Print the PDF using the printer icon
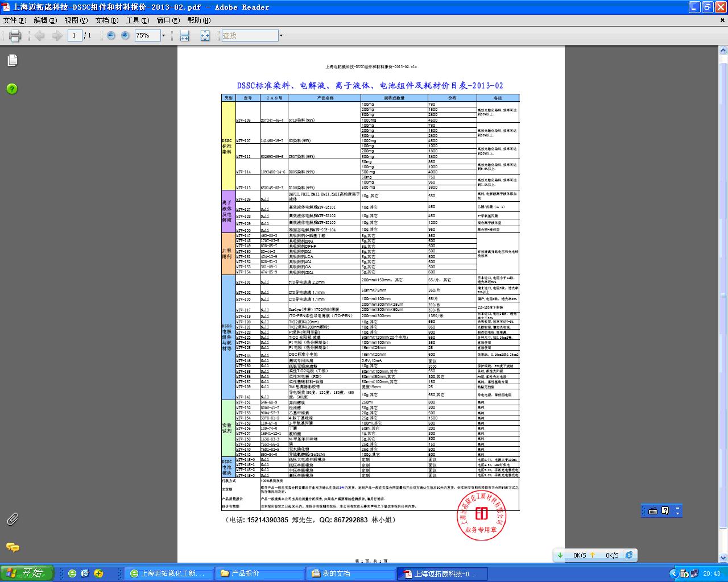728x582 pixels. point(15,36)
